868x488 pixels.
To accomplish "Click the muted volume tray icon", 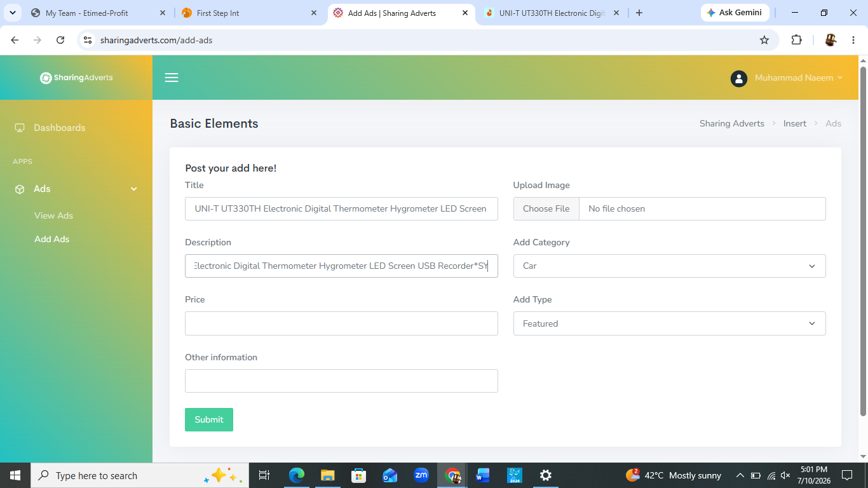I will 785,475.
